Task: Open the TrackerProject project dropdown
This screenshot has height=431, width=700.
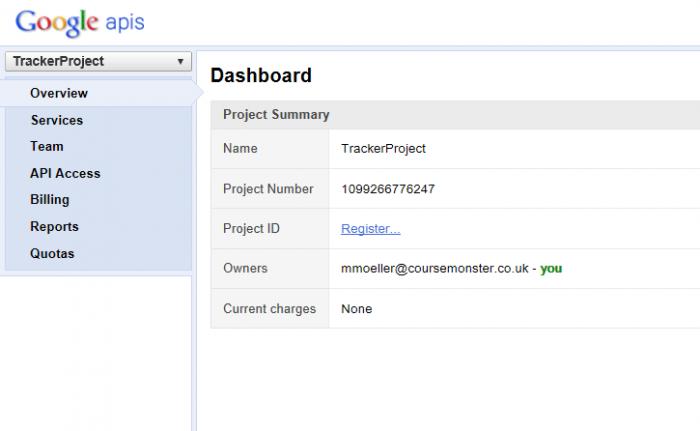Action: tap(98, 61)
